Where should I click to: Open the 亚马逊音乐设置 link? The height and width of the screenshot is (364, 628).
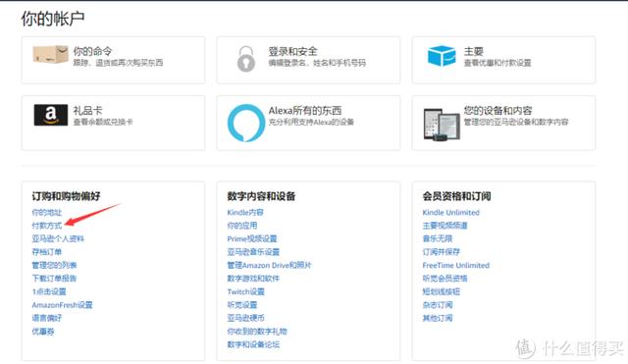click(253, 252)
